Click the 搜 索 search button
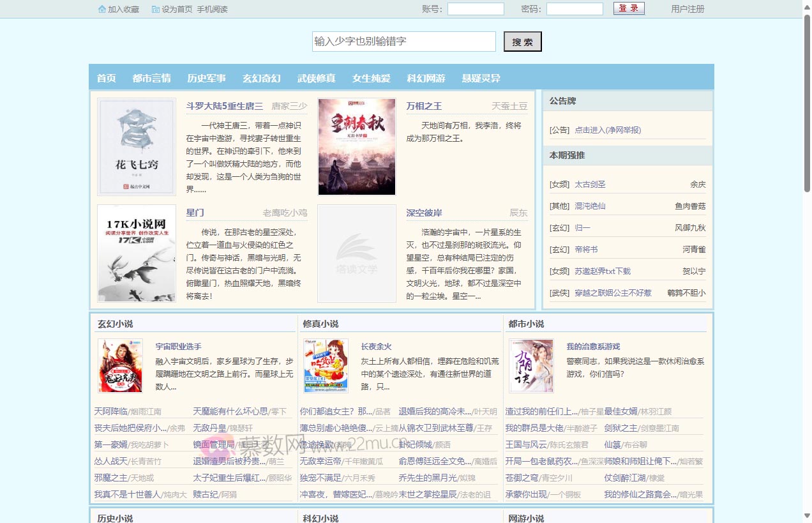This screenshot has width=812, height=523. point(522,41)
